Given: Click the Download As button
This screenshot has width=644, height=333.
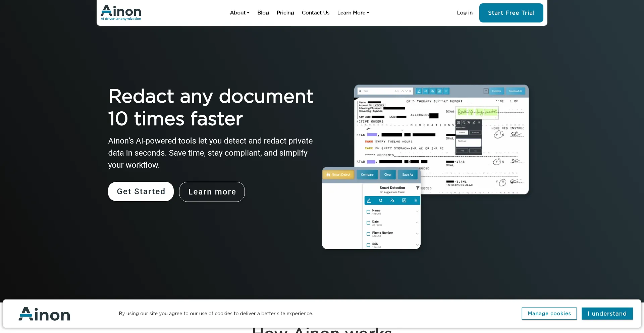Looking at the screenshot, I should pyautogui.click(x=515, y=91).
